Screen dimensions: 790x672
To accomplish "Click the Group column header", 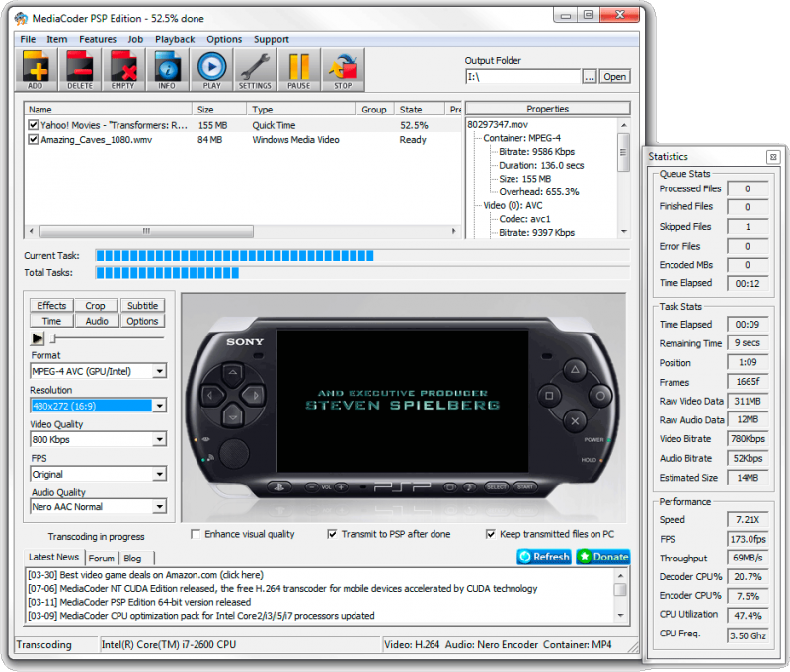I will point(375,110).
